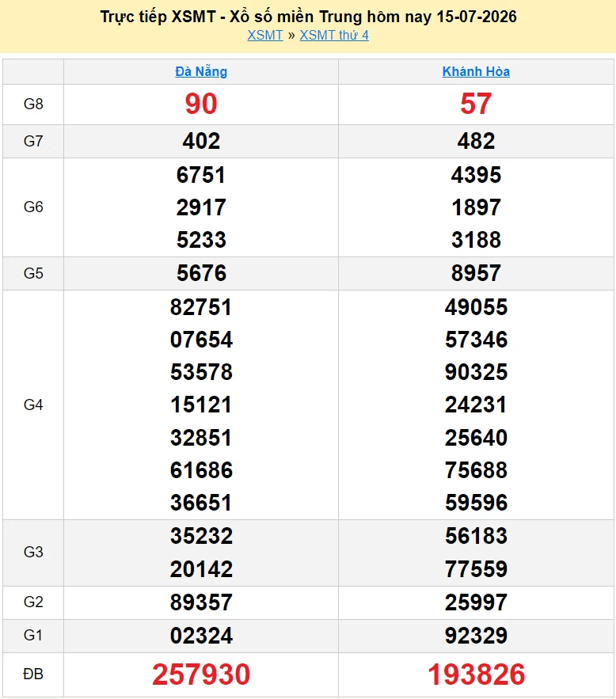Select G4 number 49055
The width and height of the screenshot is (616, 699).
(x=476, y=307)
